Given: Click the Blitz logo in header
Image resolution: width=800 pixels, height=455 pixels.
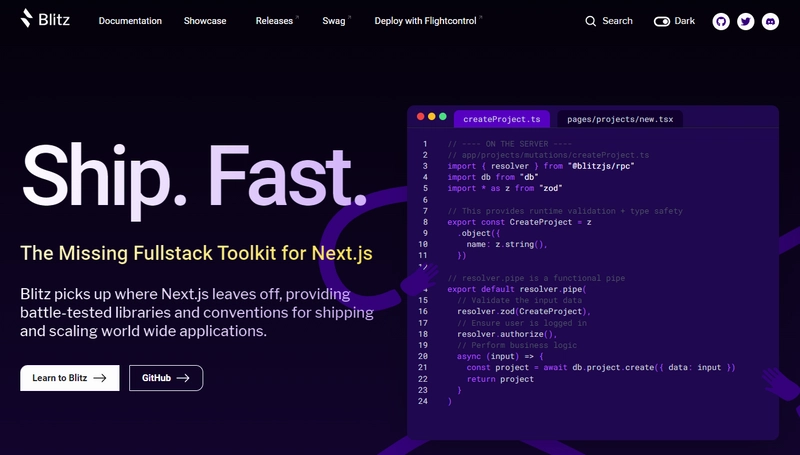Looking at the screenshot, I should click(x=45, y=19).
